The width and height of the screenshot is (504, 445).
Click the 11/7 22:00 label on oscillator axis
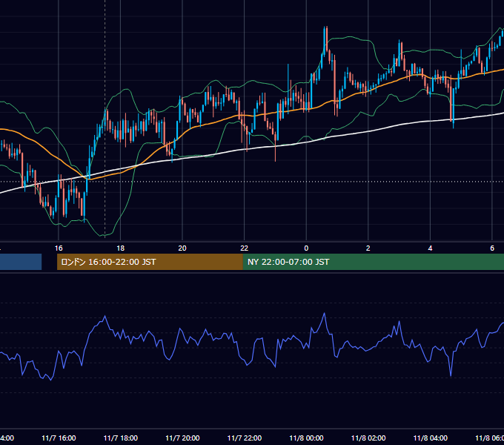[245, 438]
